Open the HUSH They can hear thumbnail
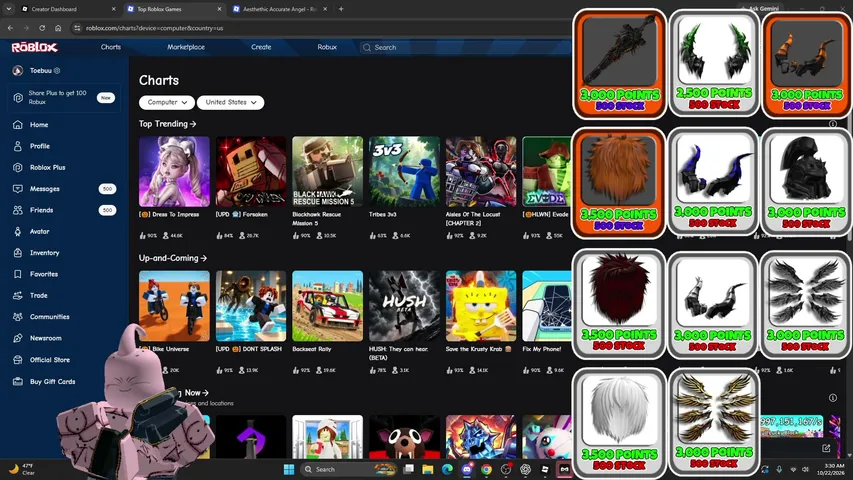Screen dimensions: 853x480 point(404,306)
